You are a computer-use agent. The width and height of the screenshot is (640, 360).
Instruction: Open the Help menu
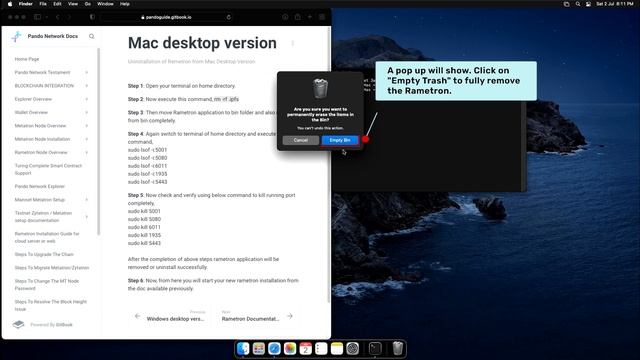125,4
